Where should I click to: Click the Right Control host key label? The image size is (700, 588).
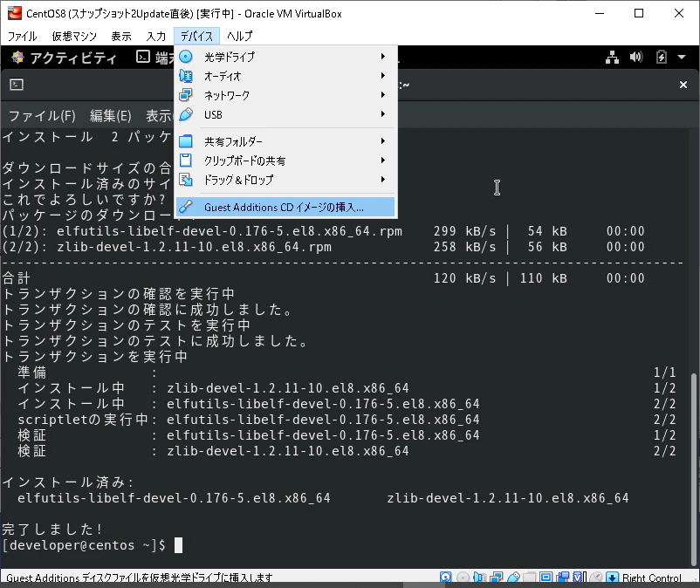pos(652,578)
